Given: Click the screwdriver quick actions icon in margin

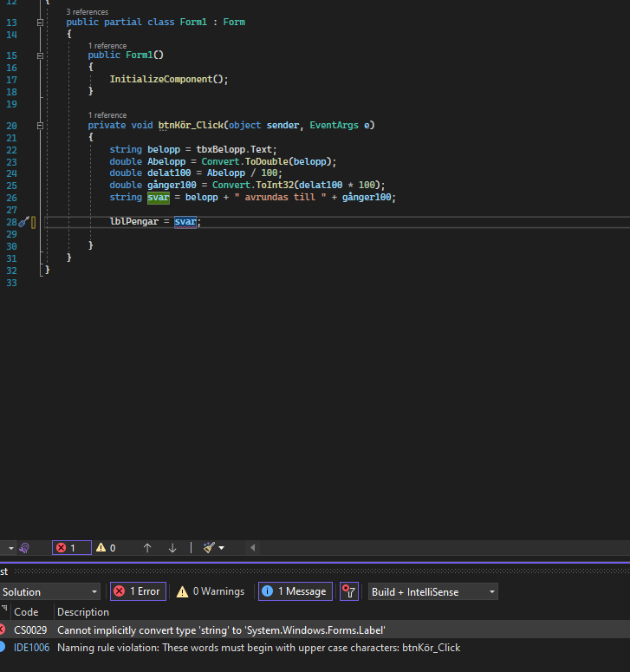Looking at the screenshot, I should (x=23, y=222).
